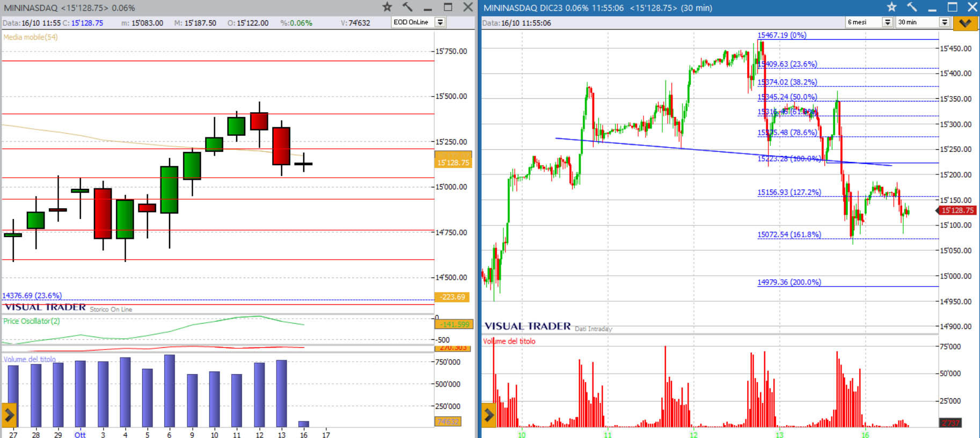Click the 15467.19 (0%) Fibonacci label
This screenshot has height=438, width=980.
click(x=782, y=35)
